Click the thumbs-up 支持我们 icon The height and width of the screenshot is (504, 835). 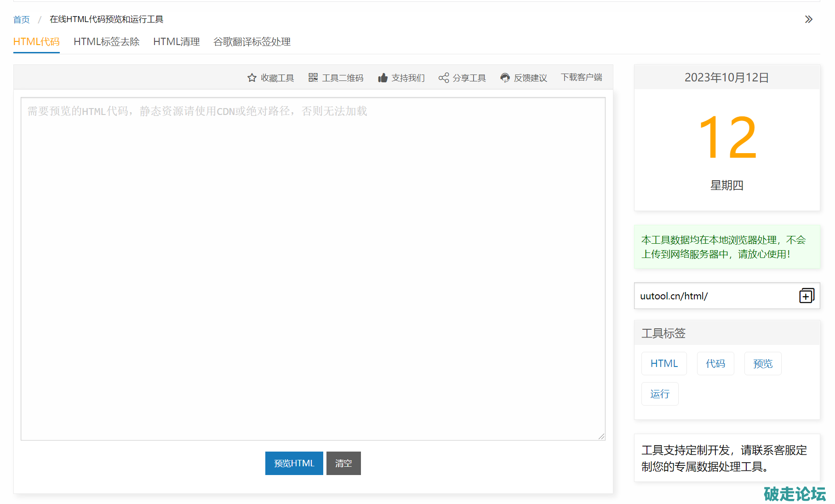tap(383, 78)
